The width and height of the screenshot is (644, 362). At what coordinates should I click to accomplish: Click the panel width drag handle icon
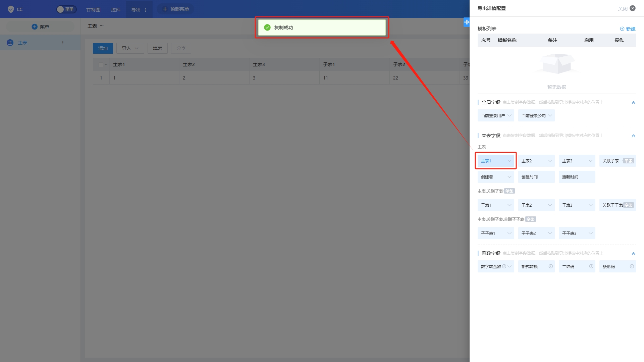point(467,22)
